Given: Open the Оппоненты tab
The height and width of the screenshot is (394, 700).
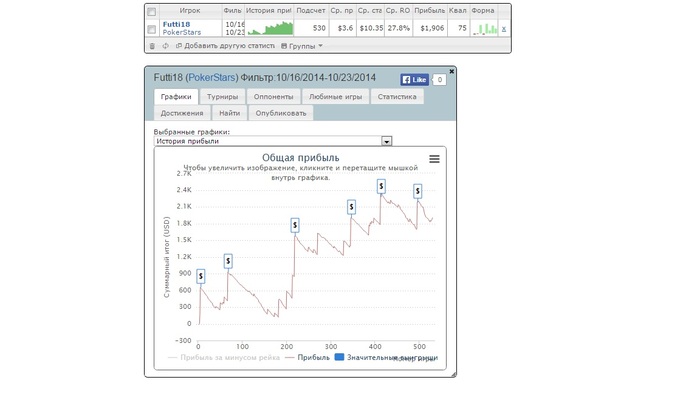Looking at the screenshot, I should 273,96.
